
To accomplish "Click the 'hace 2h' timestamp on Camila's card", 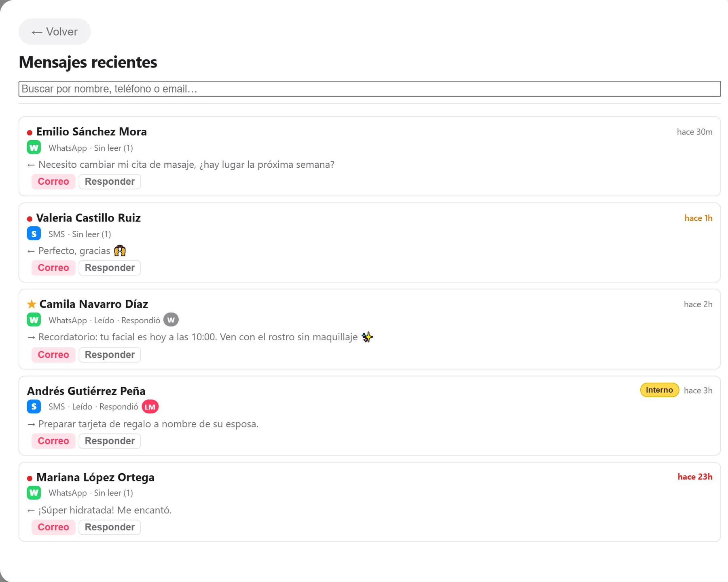I will (x=698, y=304).
